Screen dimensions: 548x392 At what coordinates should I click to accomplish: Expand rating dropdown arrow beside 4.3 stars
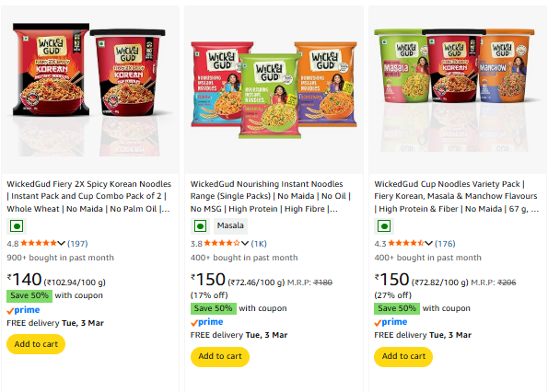(x=428, y=243)
